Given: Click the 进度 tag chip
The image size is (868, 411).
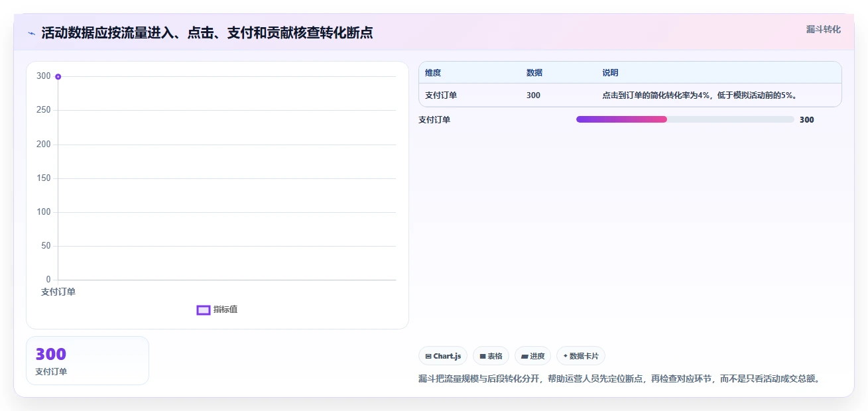Looking at the screenshot, I should click(x=532, y=356).
